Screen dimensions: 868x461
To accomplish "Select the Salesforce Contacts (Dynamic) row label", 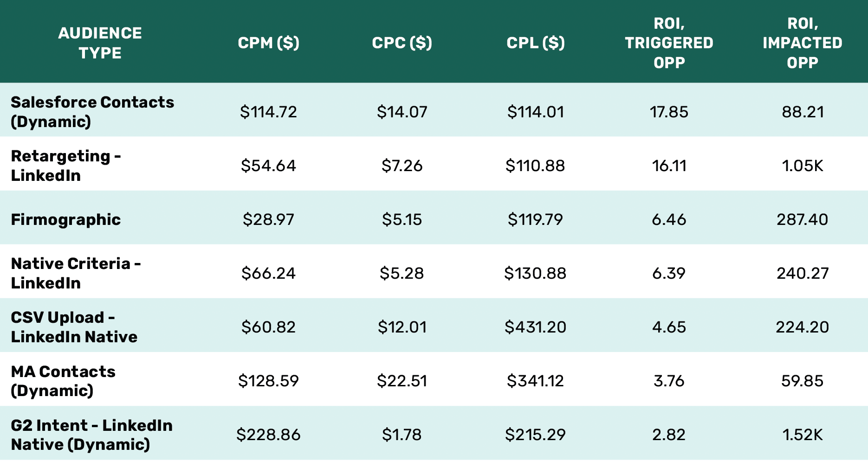I will (x=92, y=112).
